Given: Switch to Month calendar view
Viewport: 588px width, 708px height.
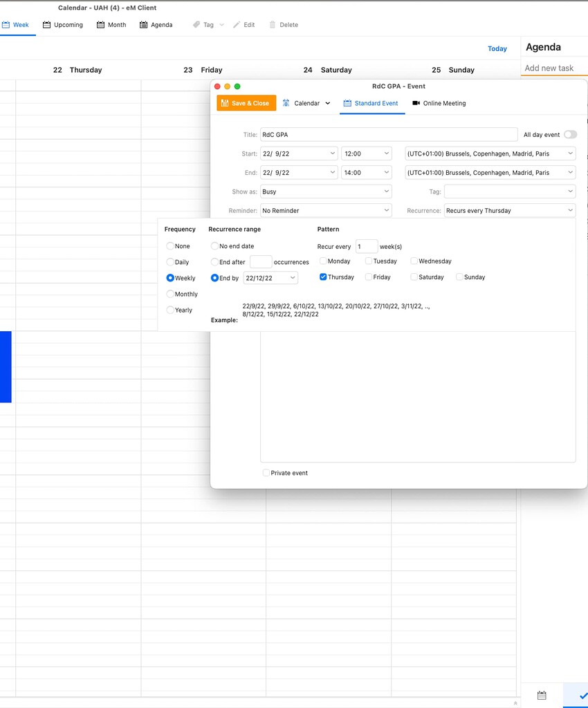Looking at the screenshot, I should pyautogui.click(x=111, y=24).
